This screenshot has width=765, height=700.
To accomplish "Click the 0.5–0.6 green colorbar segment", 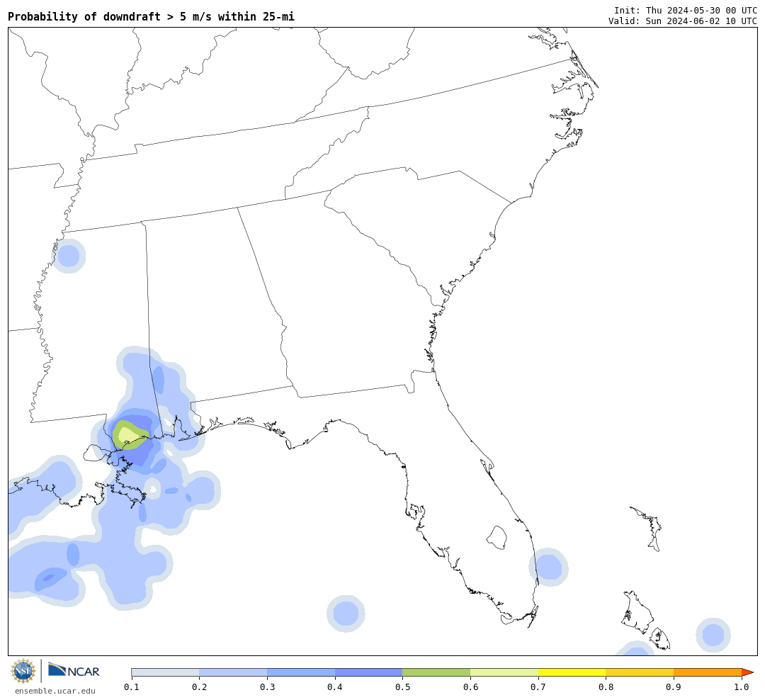I will pyautogui.click(x=436, y=672).
